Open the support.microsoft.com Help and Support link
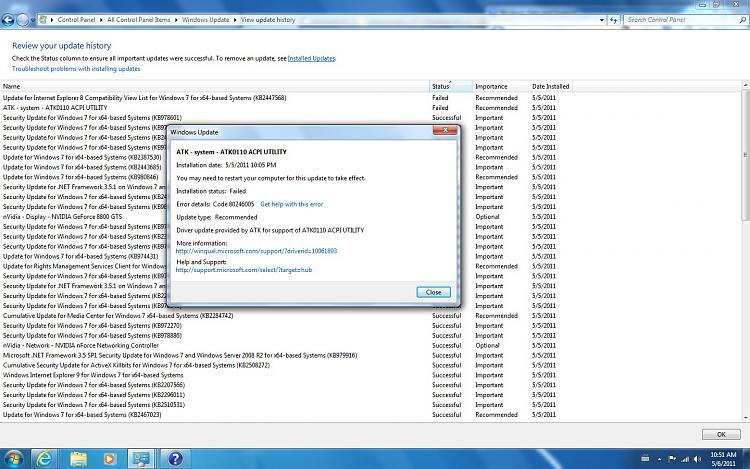 [x=244, y=270]
